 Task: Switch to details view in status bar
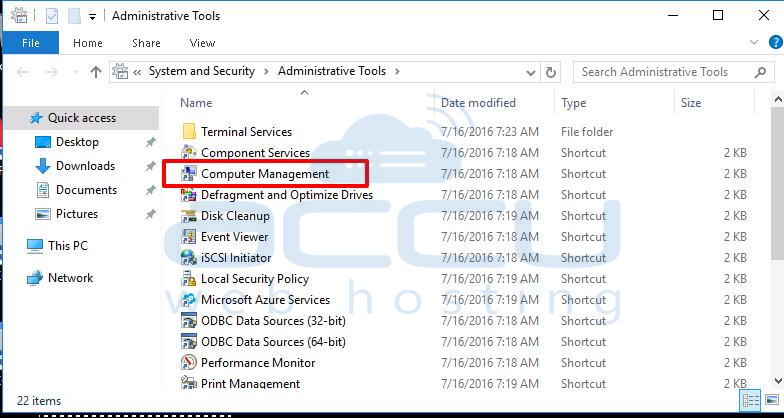tap(751, 400)
